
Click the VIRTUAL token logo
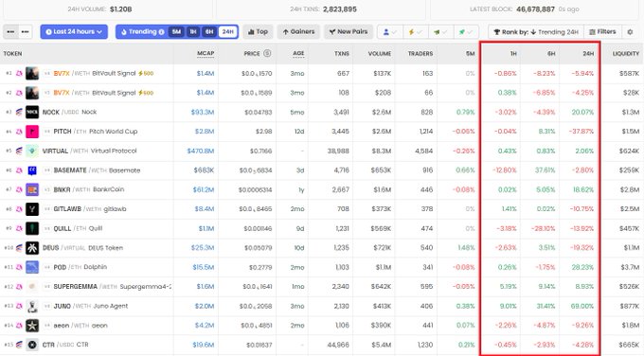click(x=32, y=151)
